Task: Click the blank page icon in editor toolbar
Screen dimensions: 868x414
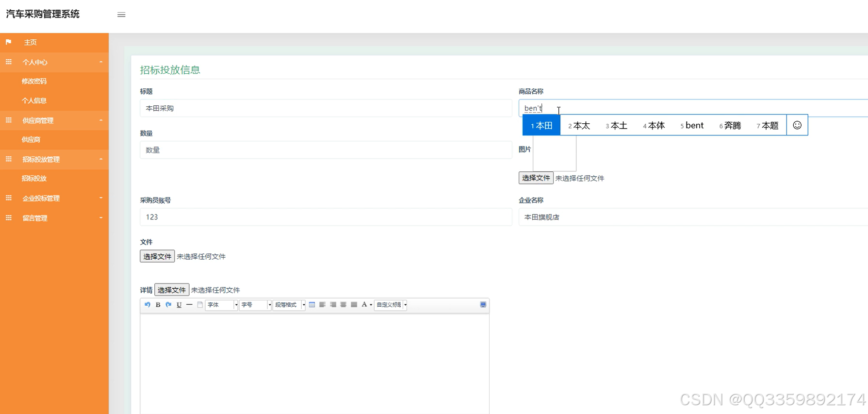Action: click(x=200, y=305)
